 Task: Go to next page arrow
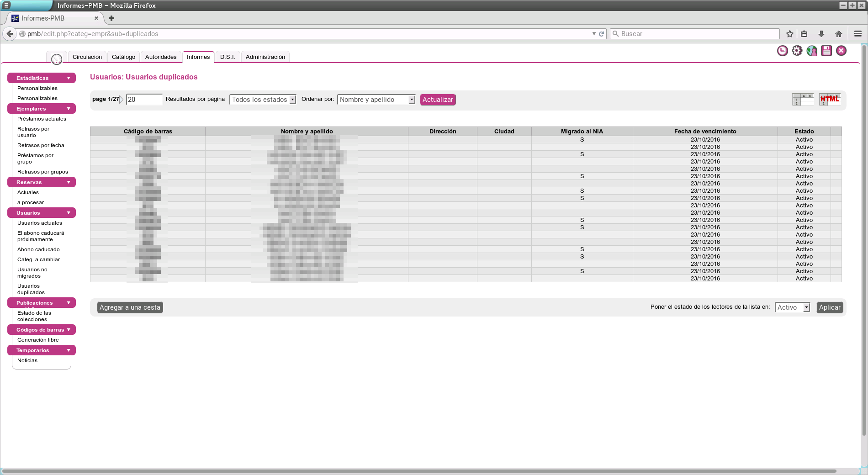(x=122, y=100)
